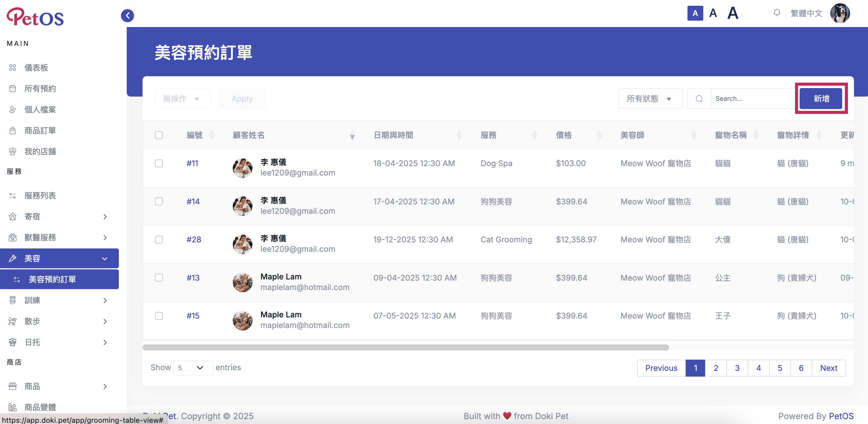Sort by 美容師 column arrows
The width and height of the screenshot is (868, 424).
(x=694, y=135)
